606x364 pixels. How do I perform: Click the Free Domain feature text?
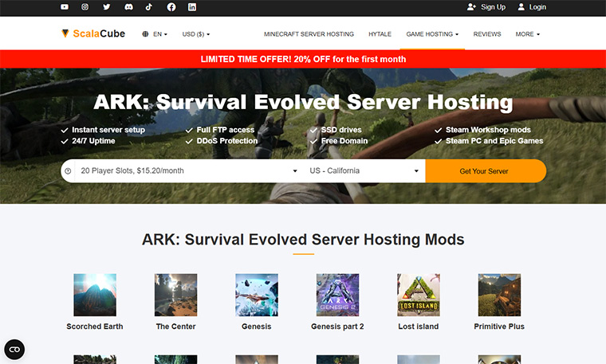(x=344, y=141)
